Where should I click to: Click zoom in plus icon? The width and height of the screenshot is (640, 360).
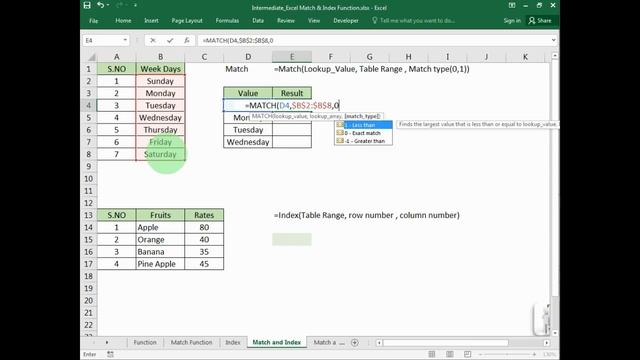(x=534, y=354)
